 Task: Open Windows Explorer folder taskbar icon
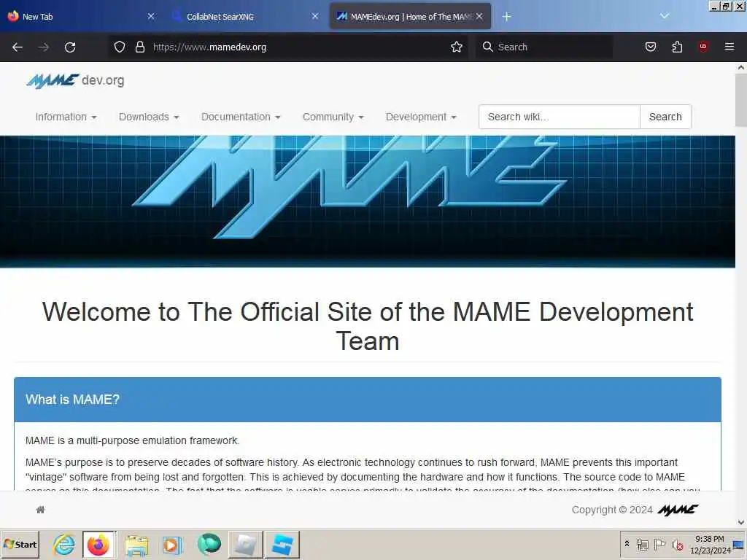[136, 545]
